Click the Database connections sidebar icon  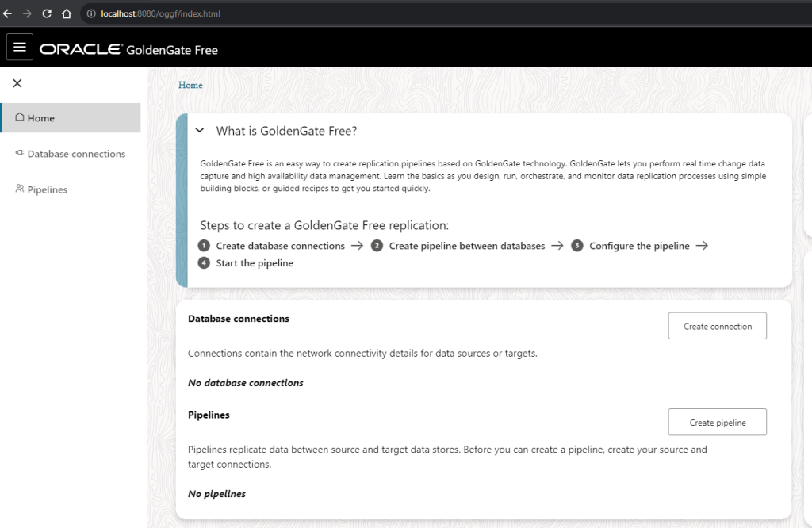click(19, 153)
